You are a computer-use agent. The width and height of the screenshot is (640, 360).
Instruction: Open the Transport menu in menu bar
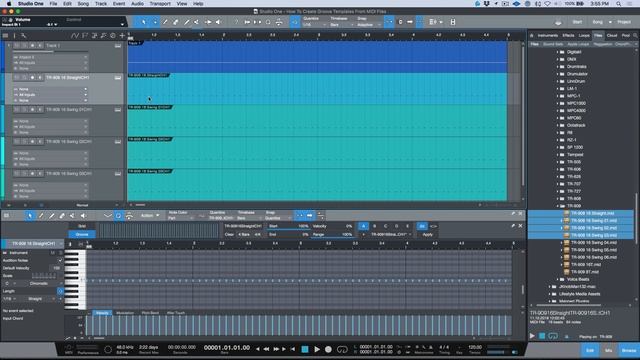pyautogui.click(x=160, y=3)
